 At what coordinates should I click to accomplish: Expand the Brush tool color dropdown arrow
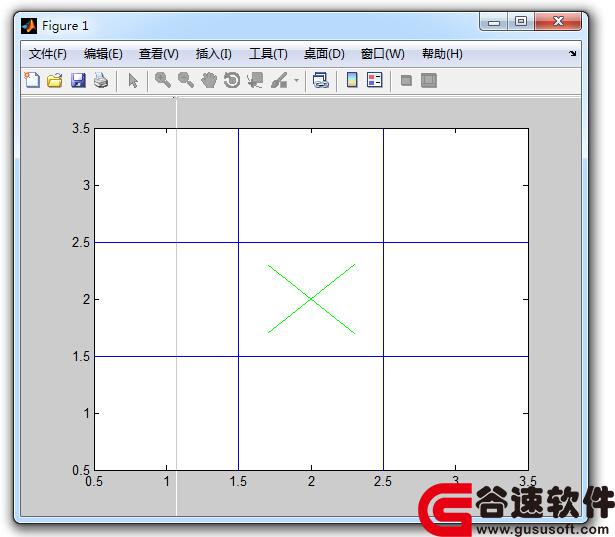point(297,80)
